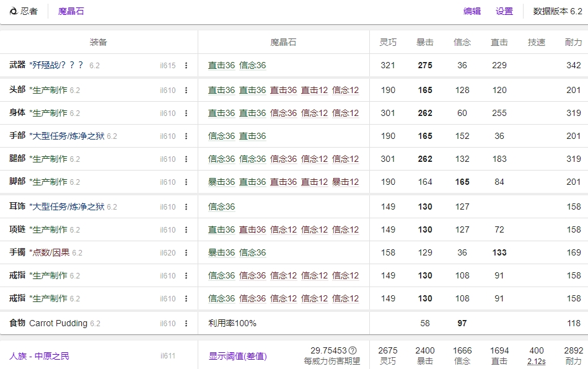Click 显示阈值(差值) link
The width and height of the screenshot is (588, 369).
click(x=237, y=356)
